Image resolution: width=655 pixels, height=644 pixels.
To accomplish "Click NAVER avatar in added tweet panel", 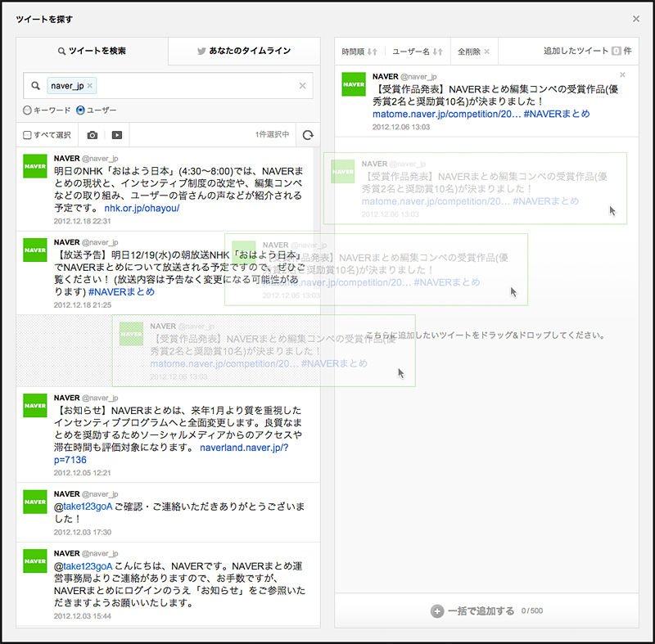I will pyautogui.click(x=354, y=84).
